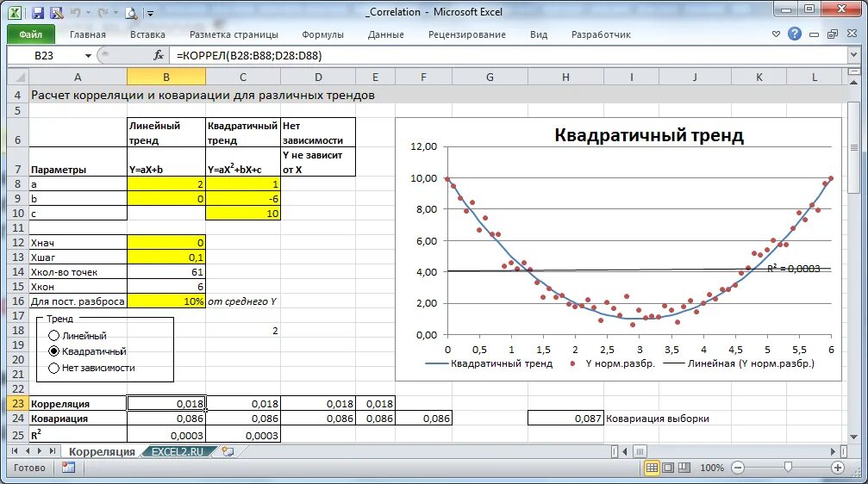Click the chart title Квадратичный тренд
This screenshot has height=484, width=868.
(649, 135)
